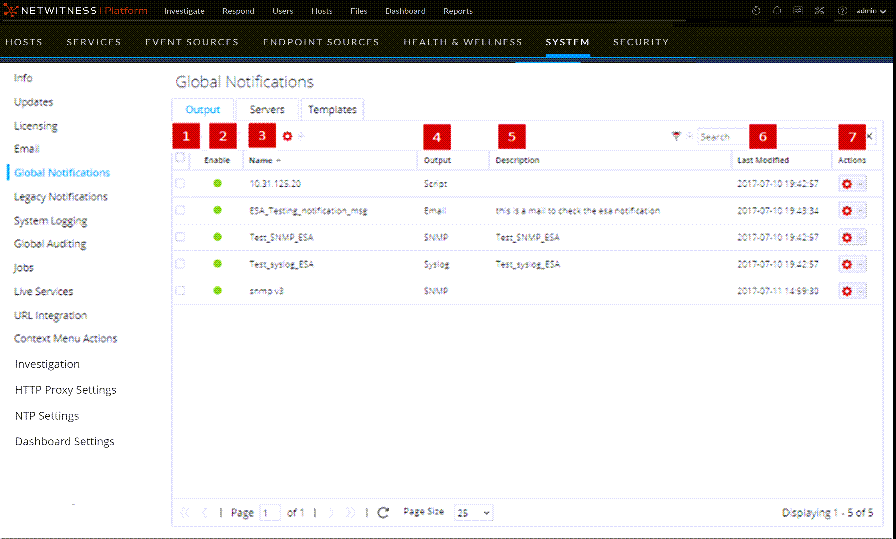
Task: Open HTTP Proxy Settings in sidebar
Action: [x=65, y=390]
